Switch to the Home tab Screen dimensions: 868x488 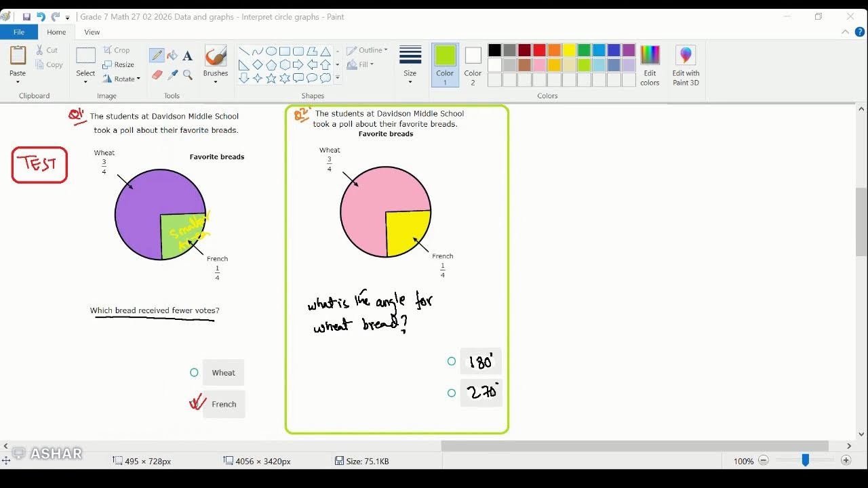(x=56, y=32)
